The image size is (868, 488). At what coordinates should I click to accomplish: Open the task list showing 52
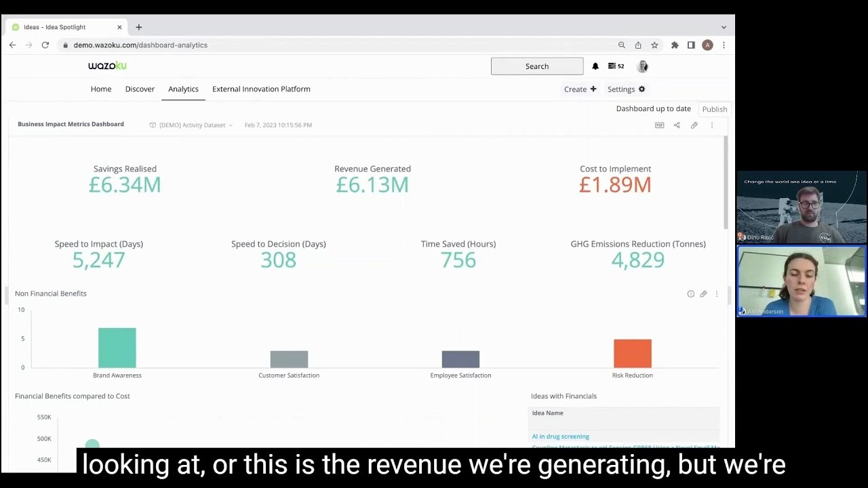tap(616, 66)
